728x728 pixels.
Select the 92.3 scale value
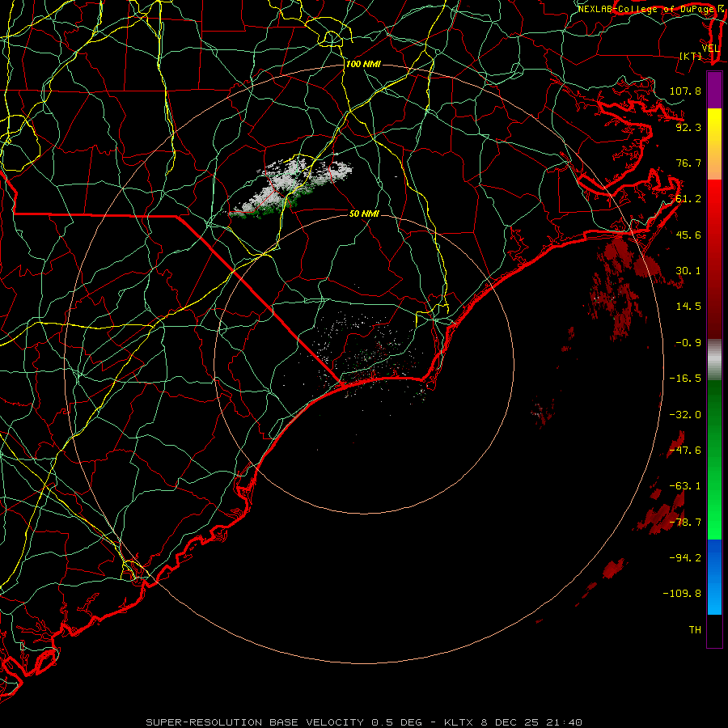tap(688, 127)
